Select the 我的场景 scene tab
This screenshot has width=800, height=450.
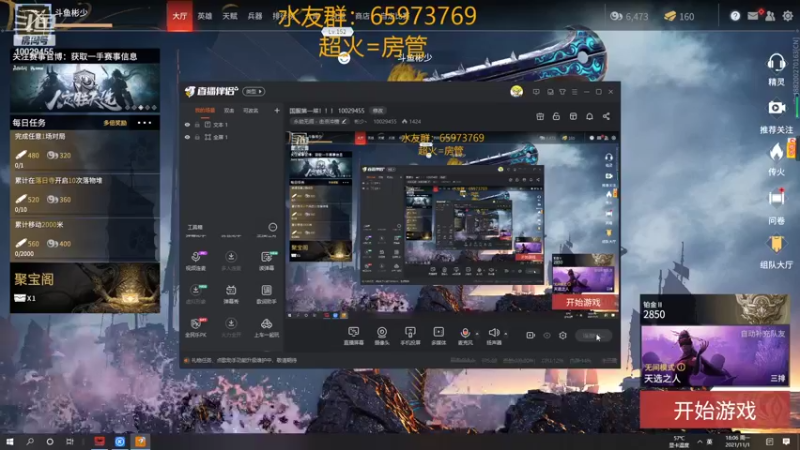point(205,110)
